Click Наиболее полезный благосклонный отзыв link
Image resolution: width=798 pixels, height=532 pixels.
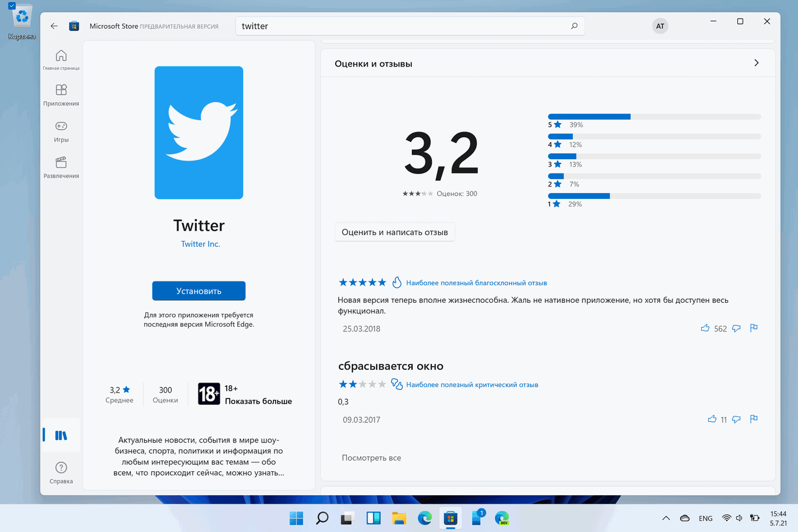click(x=477, y=283)
